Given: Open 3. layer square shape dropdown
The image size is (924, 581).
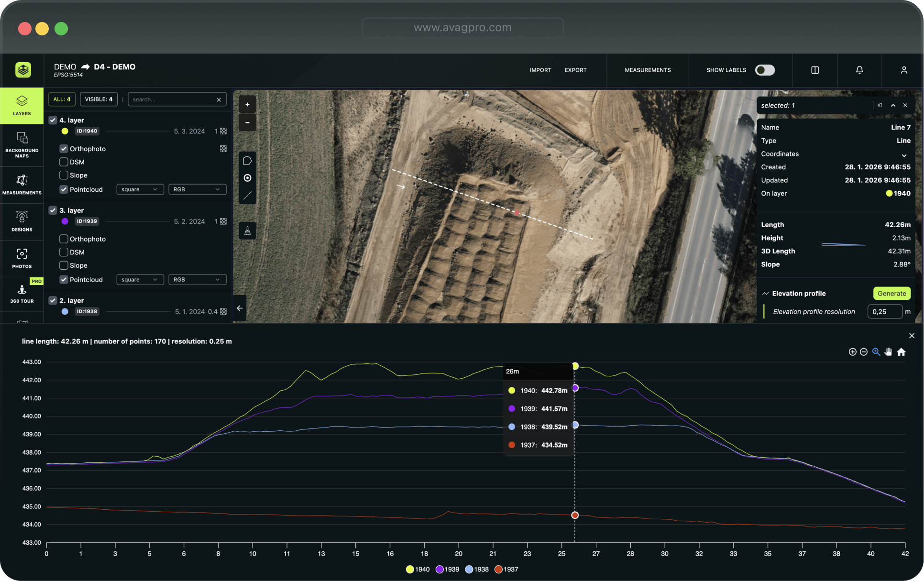Looking at the screenshot, I should (140, 279).
